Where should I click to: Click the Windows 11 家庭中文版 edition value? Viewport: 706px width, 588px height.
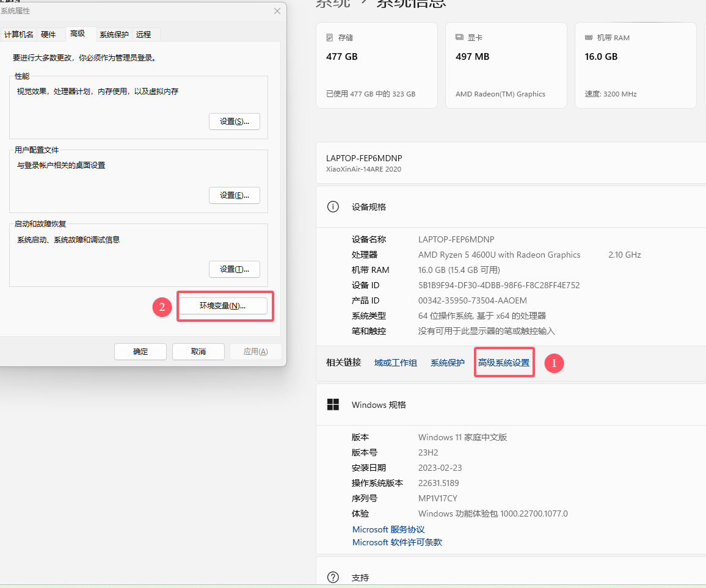tap(462, 437)
